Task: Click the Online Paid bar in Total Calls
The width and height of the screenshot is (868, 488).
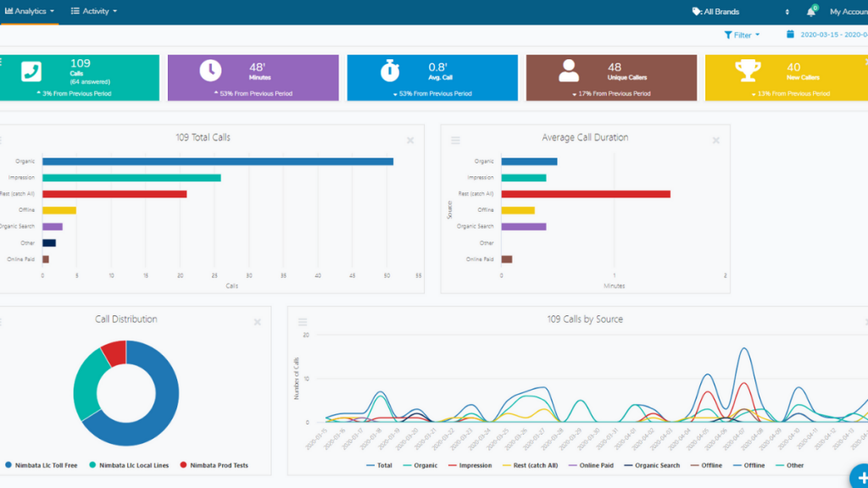Action: click(x=46, y=259)
